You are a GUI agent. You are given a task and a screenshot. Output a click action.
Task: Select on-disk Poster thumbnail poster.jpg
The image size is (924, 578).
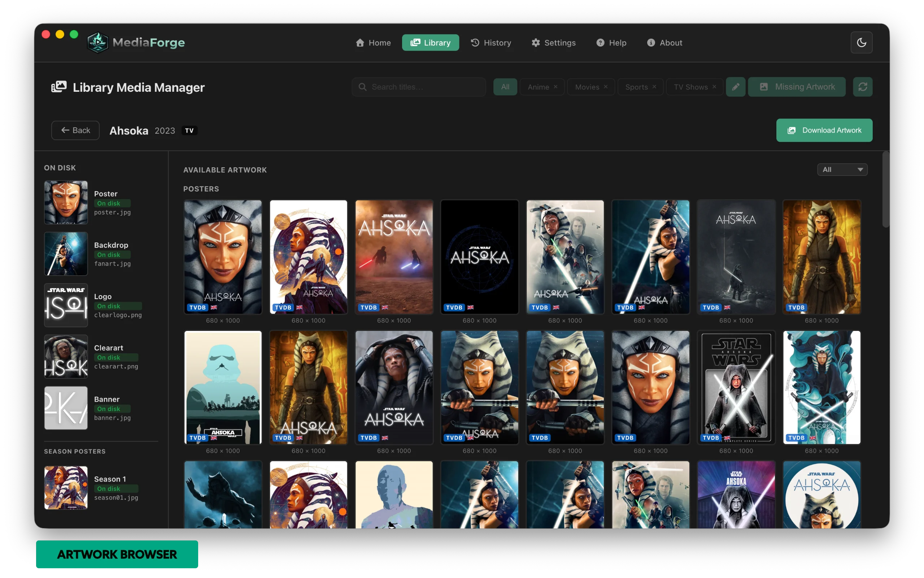click(66, 203)
